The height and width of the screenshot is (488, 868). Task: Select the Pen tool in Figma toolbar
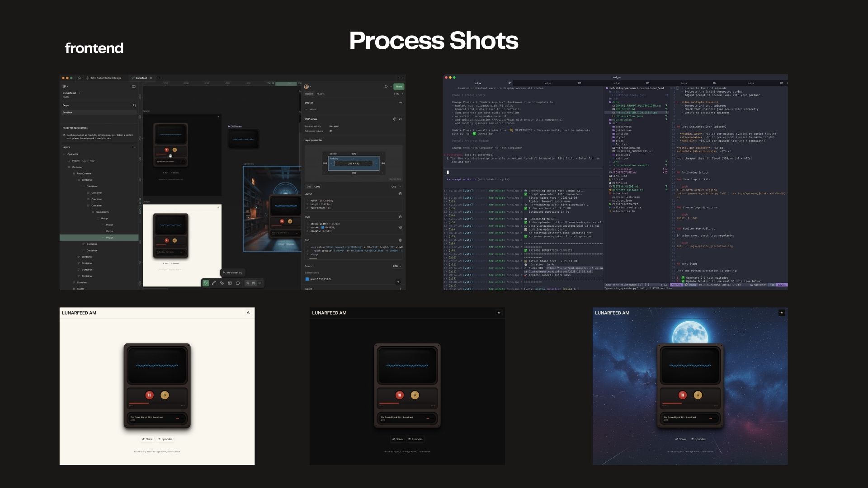pyautogui.click(x=214, y=283)
